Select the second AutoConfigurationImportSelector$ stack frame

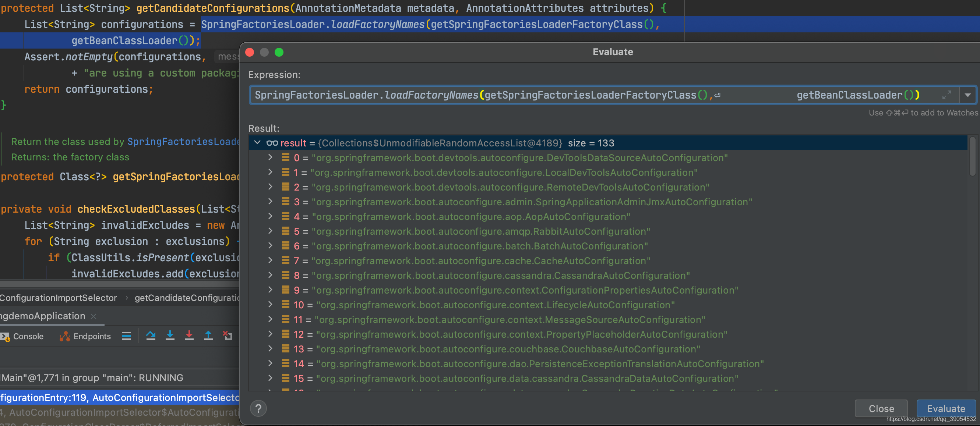[119, 412]
